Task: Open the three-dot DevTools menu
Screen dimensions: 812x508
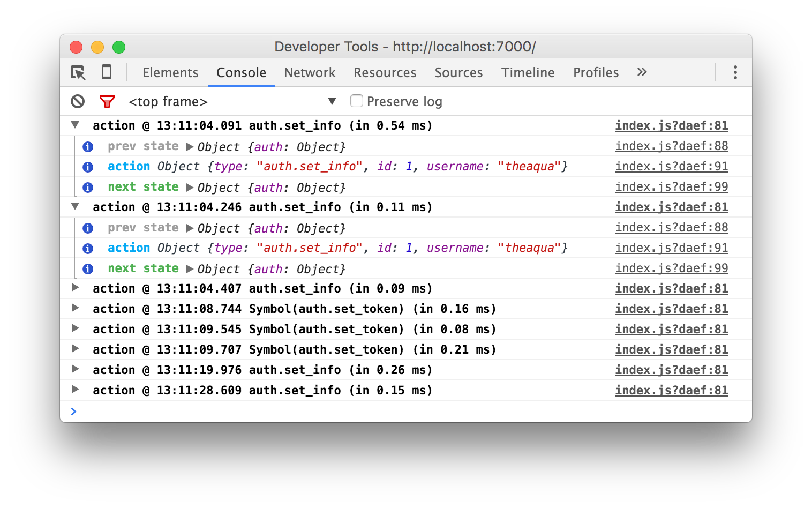Action: click(735, 72)
